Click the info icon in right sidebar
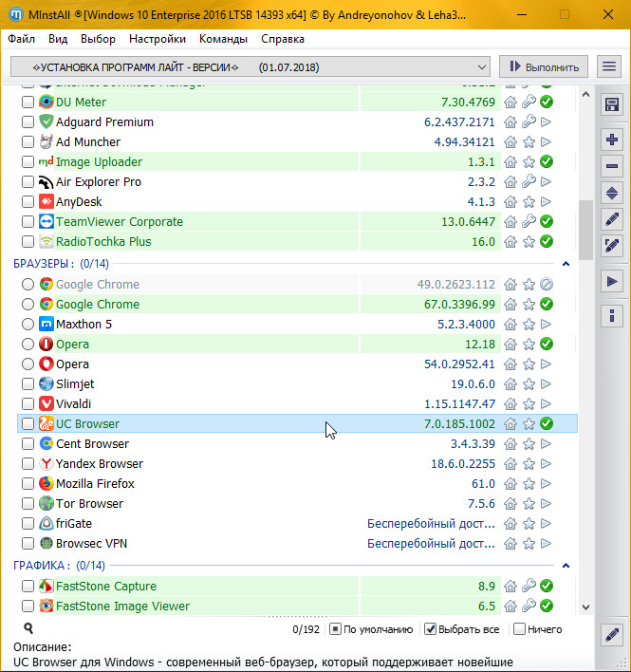Screen dimensions: 631x672 (x=612, y=316)
